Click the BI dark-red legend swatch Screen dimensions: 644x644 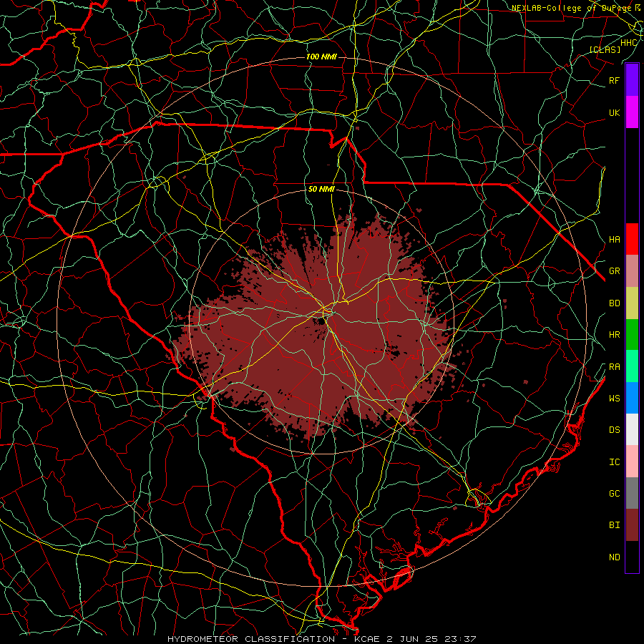(632, 525)
